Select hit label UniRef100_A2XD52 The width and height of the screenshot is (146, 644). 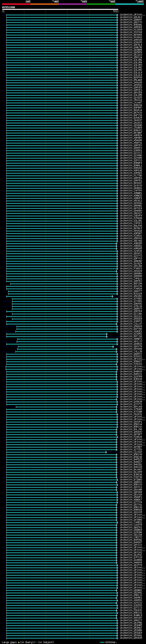point(131,334)
